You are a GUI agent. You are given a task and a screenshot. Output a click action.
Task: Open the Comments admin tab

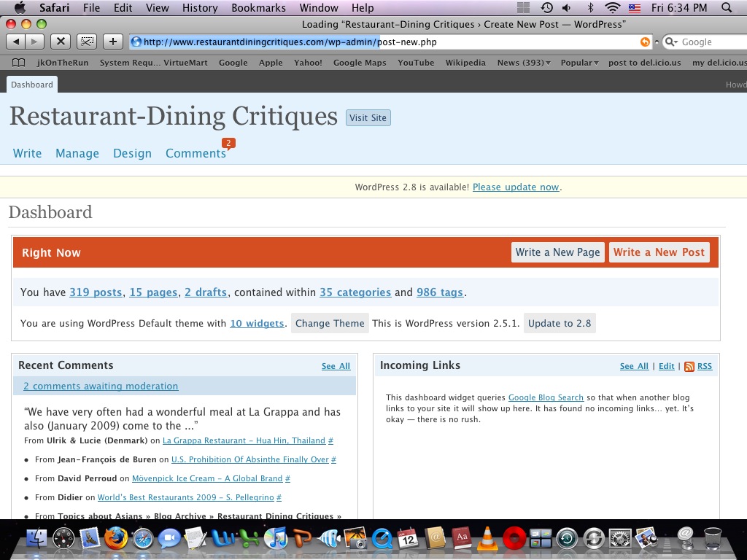[x=196, y=153]
